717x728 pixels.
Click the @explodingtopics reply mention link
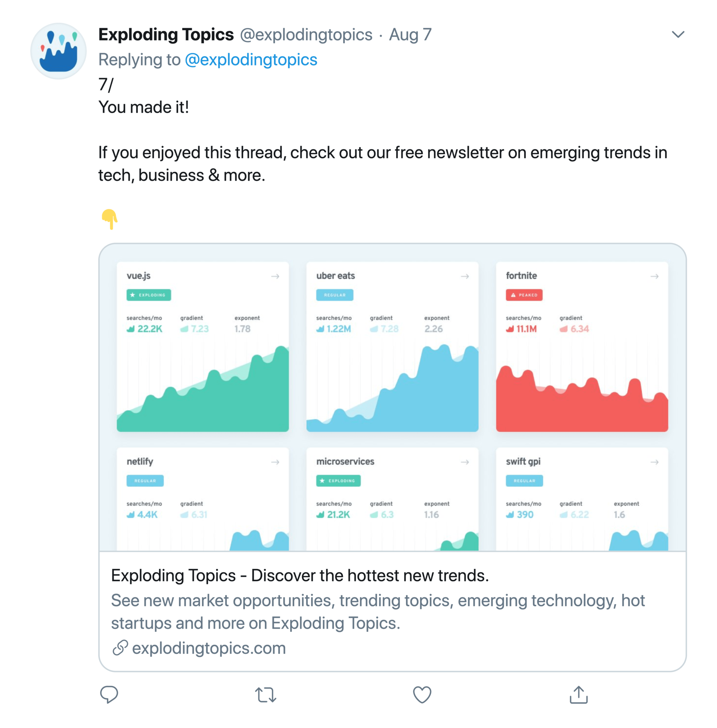(251, 60)
